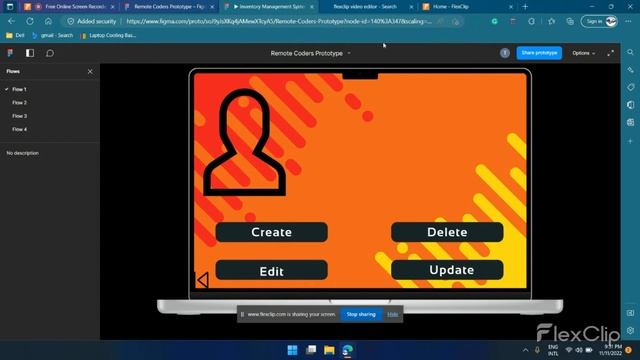Click the Create button in prototype

(271, 232)
